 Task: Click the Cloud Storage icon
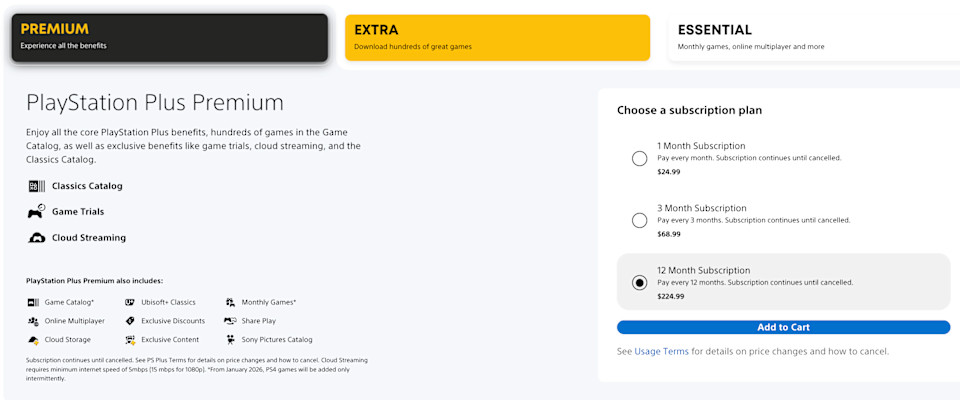(33, 339)
